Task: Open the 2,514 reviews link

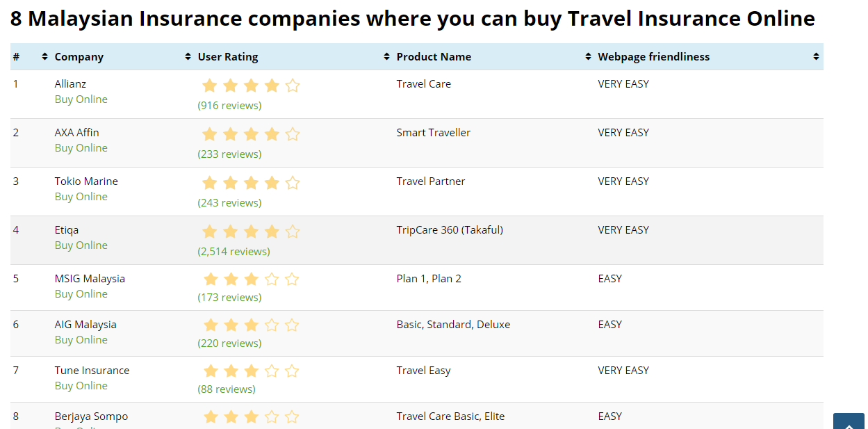Action: 234,252
